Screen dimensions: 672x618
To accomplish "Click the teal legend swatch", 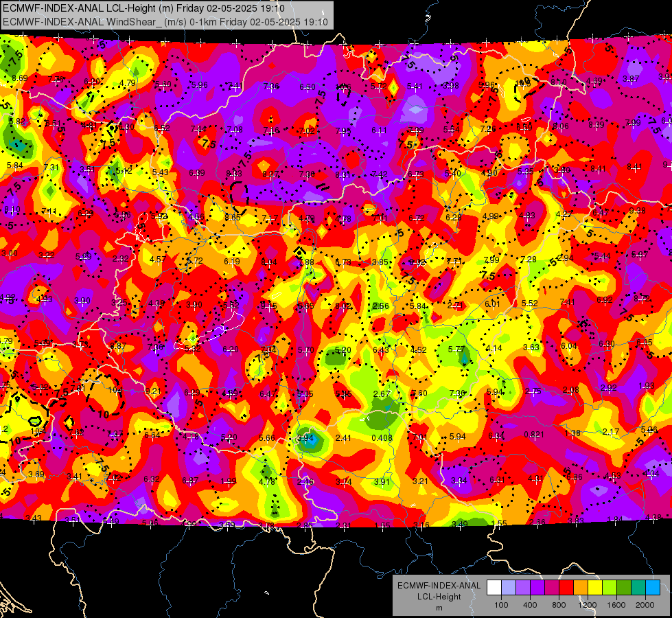I will coord(638,588).
